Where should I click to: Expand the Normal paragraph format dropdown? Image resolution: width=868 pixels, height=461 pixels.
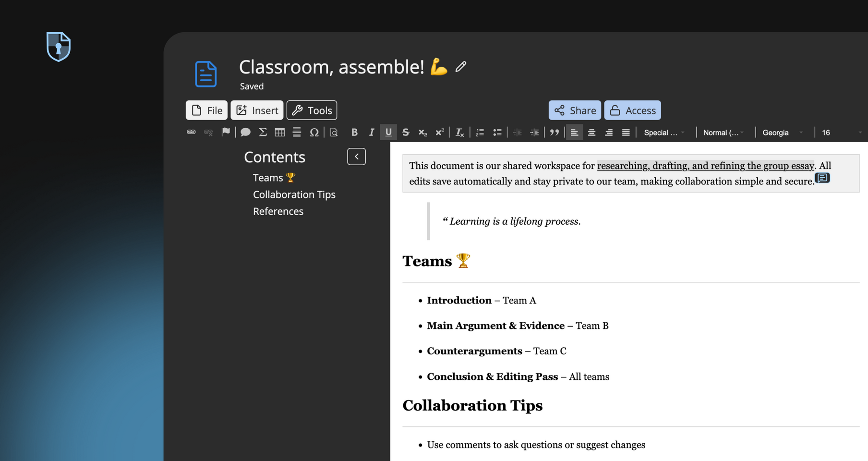[x=723, y=133]
